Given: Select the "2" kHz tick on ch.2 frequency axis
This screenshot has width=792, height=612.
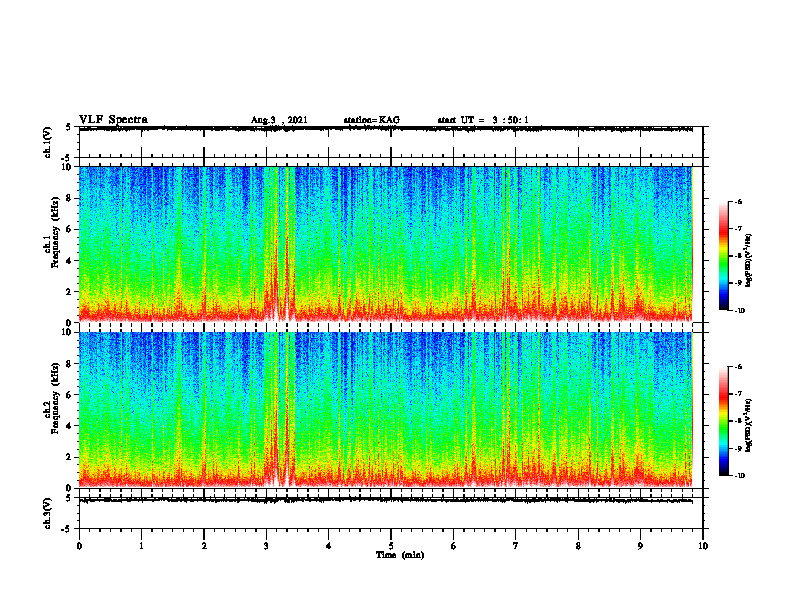Looking at the screenshot, I should (x=70, y=457).
